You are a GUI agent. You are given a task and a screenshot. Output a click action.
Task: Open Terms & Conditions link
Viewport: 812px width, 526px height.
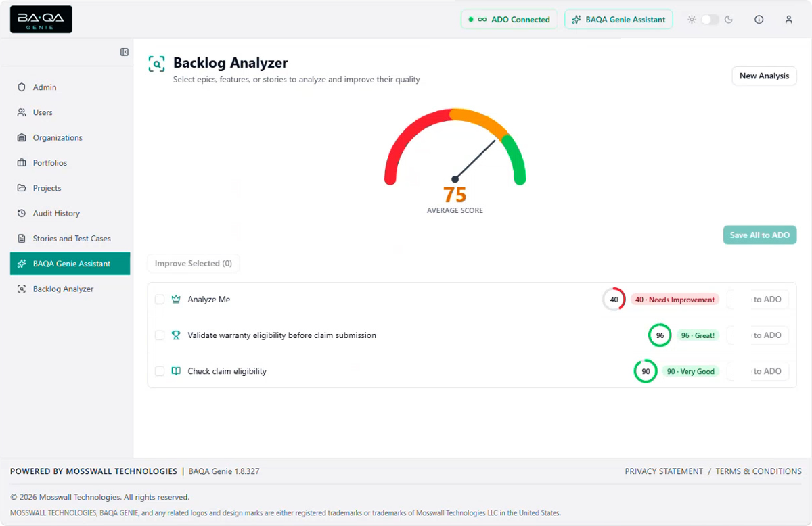coord(759,471)
